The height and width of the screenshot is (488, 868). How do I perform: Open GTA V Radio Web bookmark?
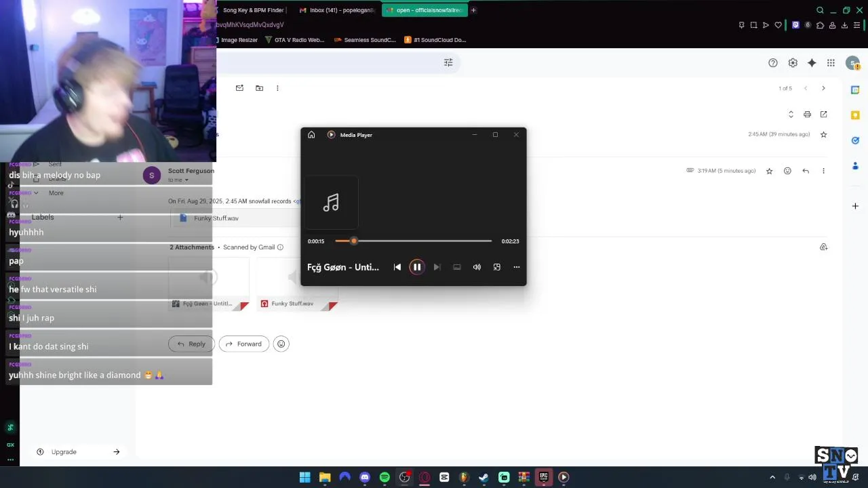tap(295, 40)
